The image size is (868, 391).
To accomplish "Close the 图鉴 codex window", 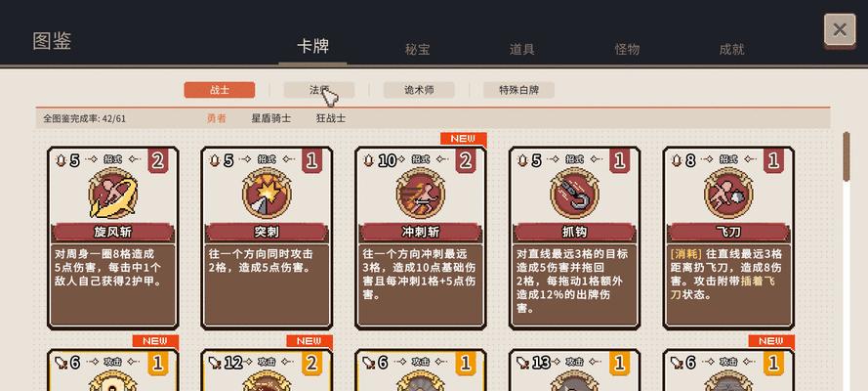I will tap(840, 30).
